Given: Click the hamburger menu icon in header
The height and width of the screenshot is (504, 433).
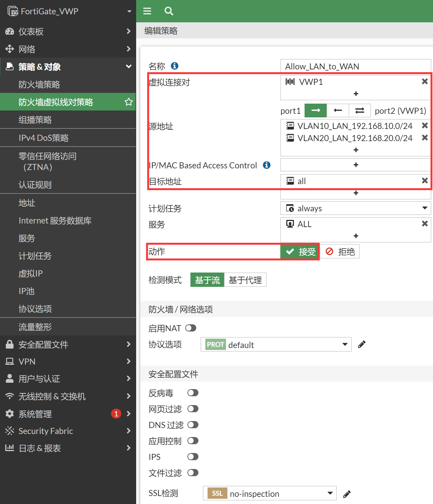Looking at the screenshot, I should (x=147, y=11).
